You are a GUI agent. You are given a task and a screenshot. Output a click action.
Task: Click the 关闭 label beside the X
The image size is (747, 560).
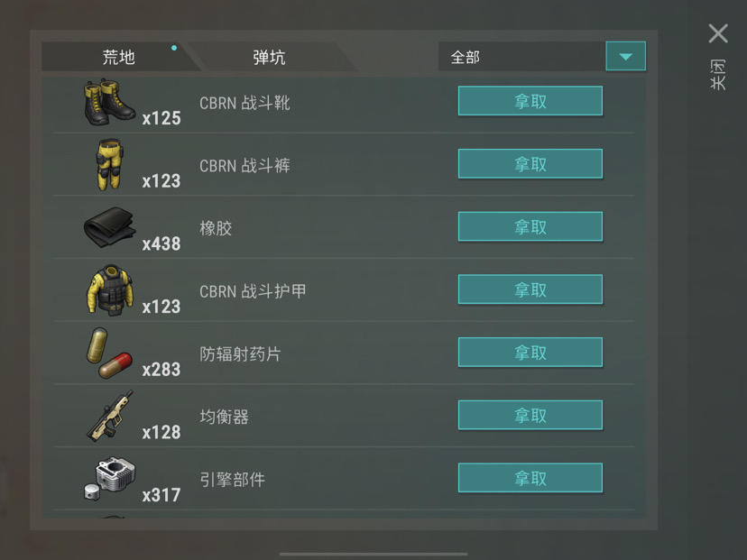[x=718, y=75]
